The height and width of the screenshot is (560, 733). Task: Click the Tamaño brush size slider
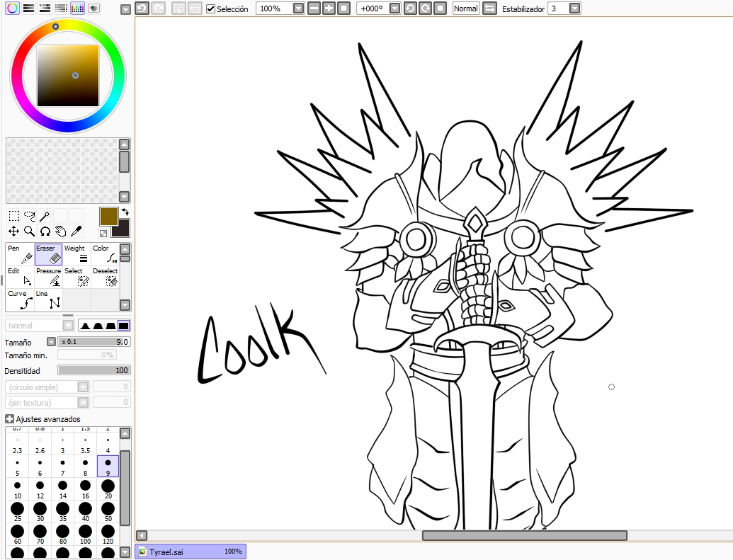94,342
